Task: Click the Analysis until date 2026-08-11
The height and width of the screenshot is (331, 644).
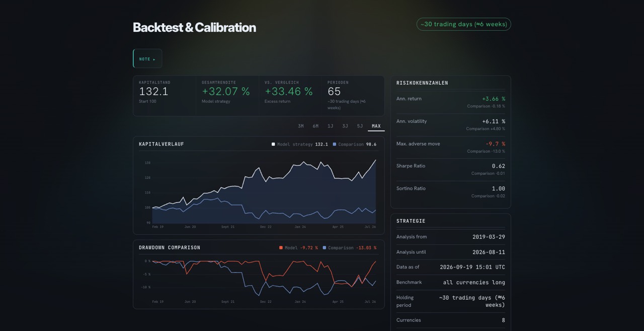Action: click(489, 252)
